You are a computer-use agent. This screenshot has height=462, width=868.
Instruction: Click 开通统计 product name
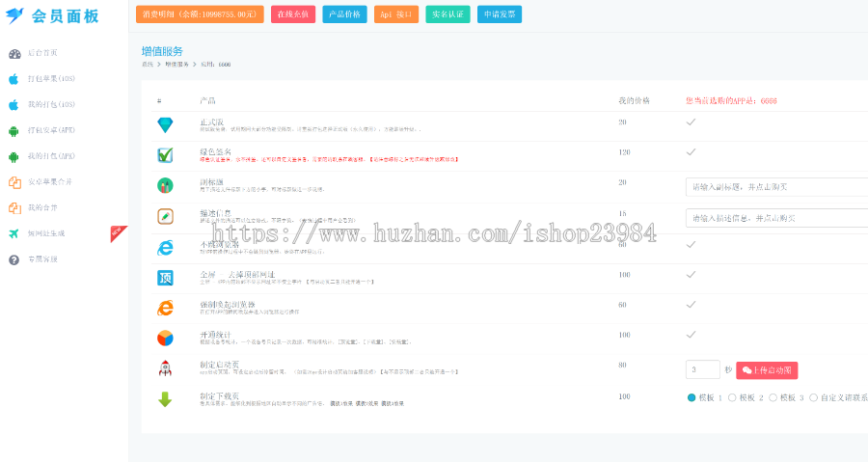point(215,335)
